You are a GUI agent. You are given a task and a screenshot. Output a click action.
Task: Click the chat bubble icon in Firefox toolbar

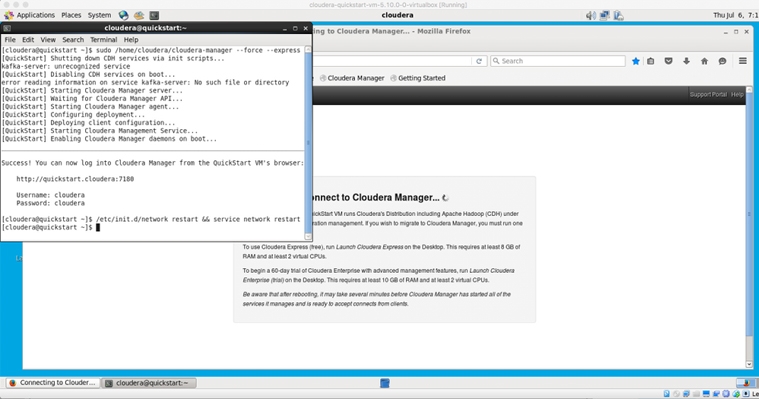[722, 61]
